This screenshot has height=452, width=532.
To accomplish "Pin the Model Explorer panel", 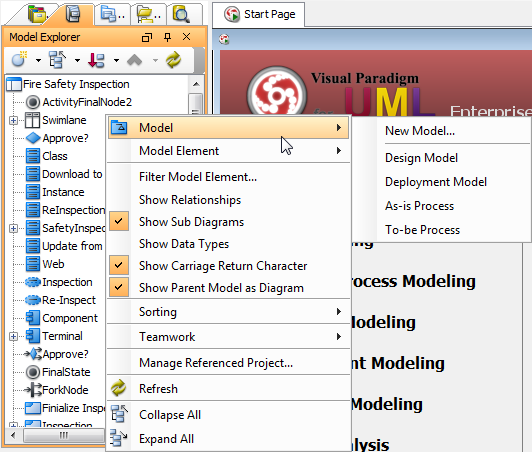I will click(167, 37).
